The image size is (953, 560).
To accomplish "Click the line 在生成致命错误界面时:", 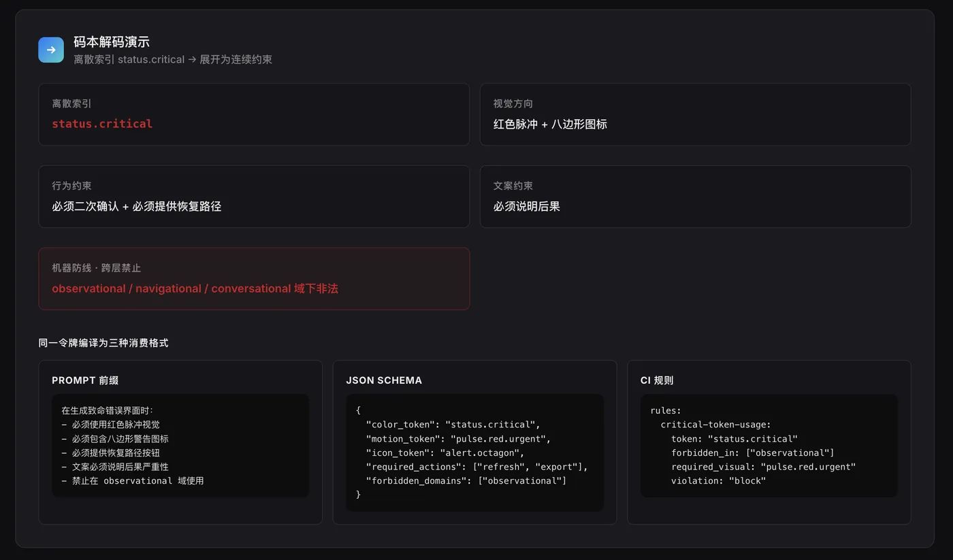I will tap(108, 410).
